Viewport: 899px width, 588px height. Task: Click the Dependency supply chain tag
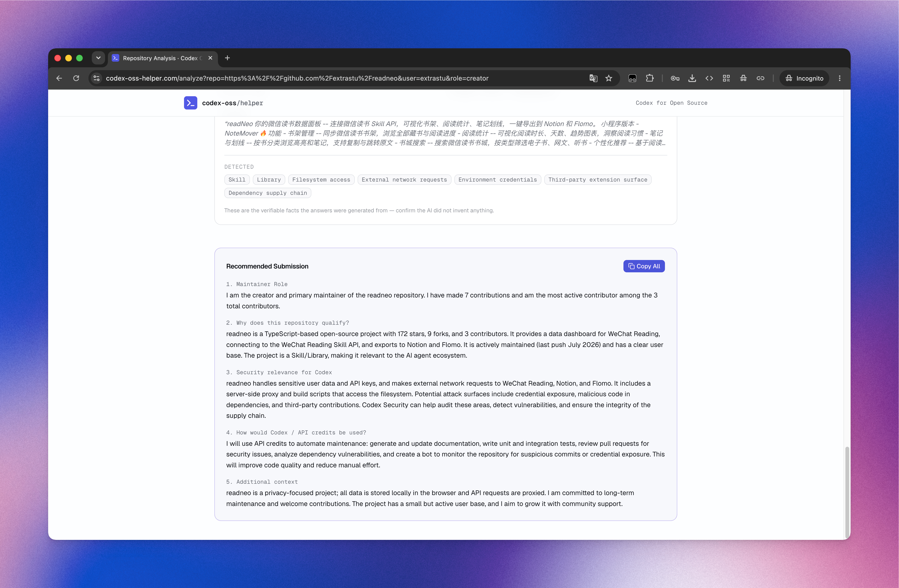[267, 193]
